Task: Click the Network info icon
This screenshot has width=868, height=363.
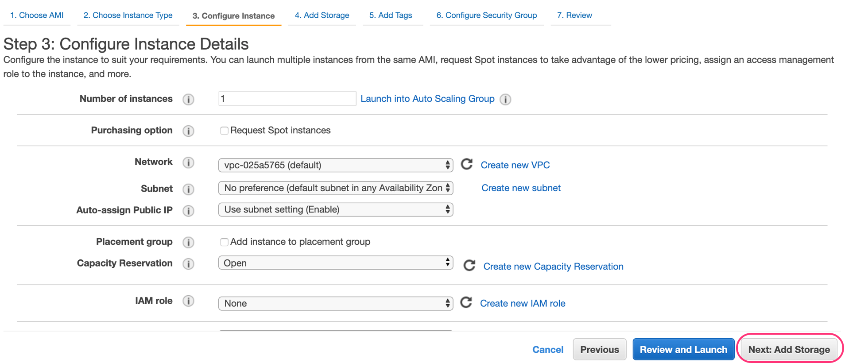Action: pyautogui.click(x=188, y=162)
